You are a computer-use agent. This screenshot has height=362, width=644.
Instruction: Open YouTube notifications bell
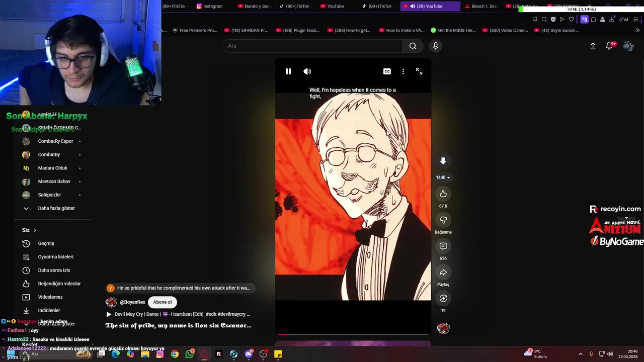[x=609, y=46]
